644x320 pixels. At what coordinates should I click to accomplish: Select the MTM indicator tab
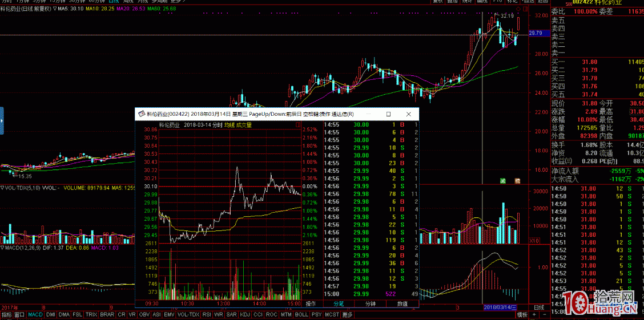tap(286, 315)
